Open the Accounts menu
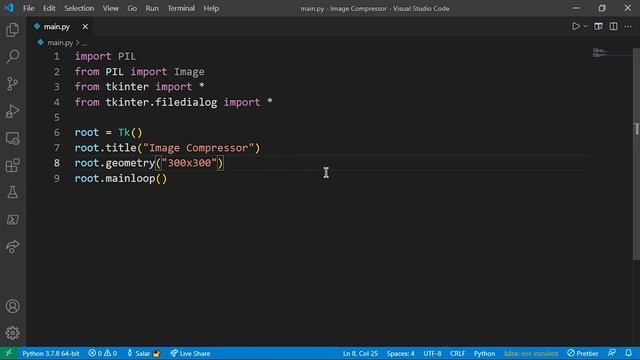Image resolution: width=640 pixels, height=360 pixels. coord(12,306)
